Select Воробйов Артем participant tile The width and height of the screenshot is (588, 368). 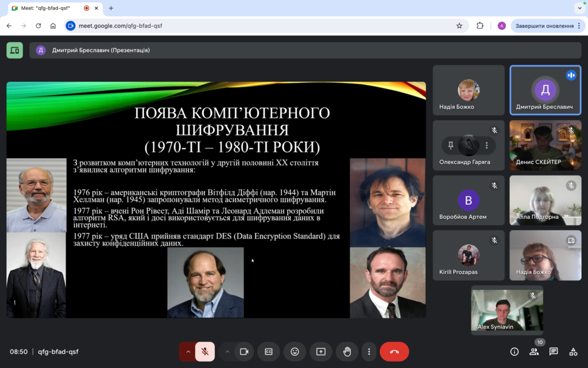[469, 200]
